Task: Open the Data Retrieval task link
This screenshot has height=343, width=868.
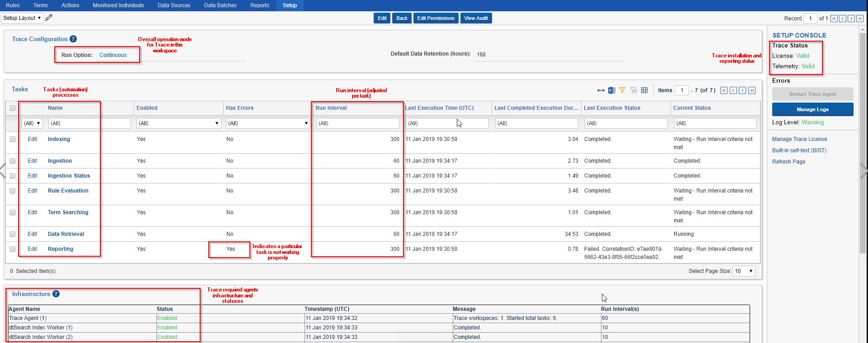Action: pyautogui.click(x=66, y=234)
